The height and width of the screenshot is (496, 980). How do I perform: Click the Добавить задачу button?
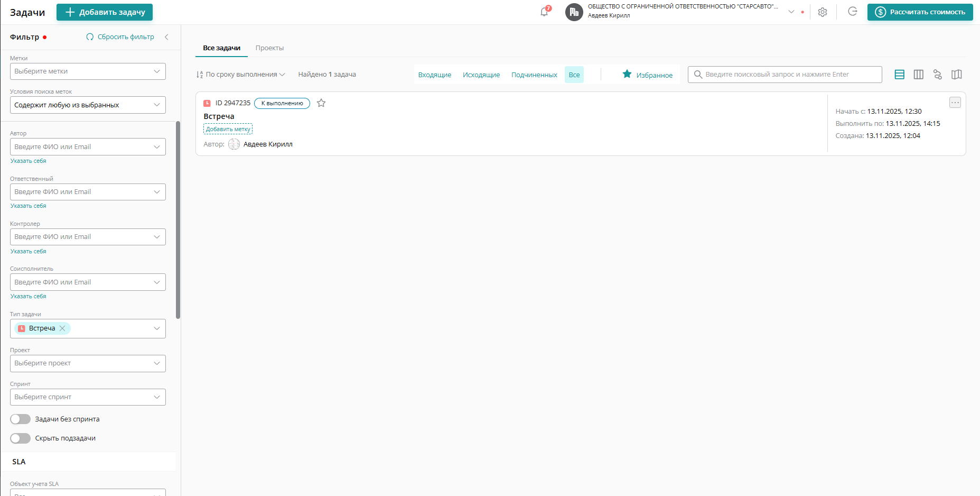point(105,12)
